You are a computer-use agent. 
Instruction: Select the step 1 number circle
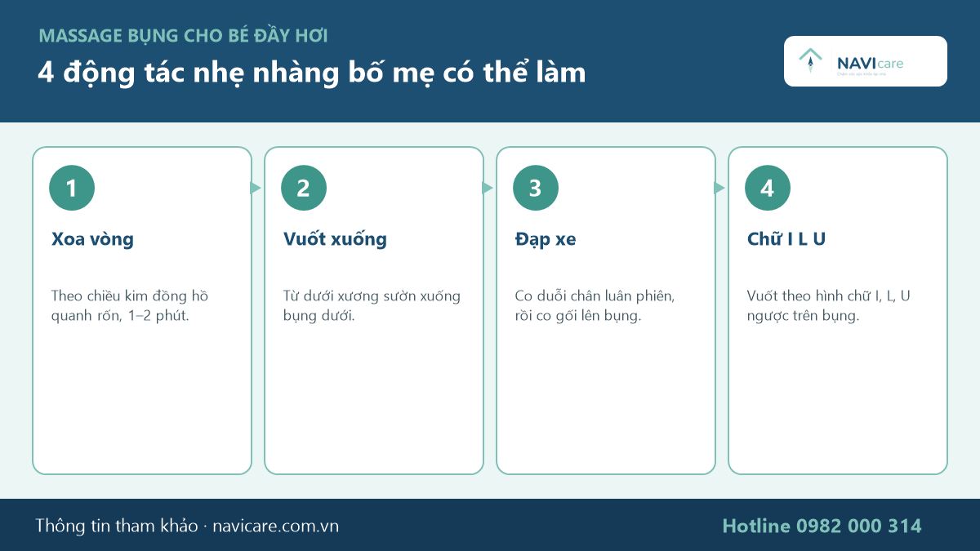point(72,188)
